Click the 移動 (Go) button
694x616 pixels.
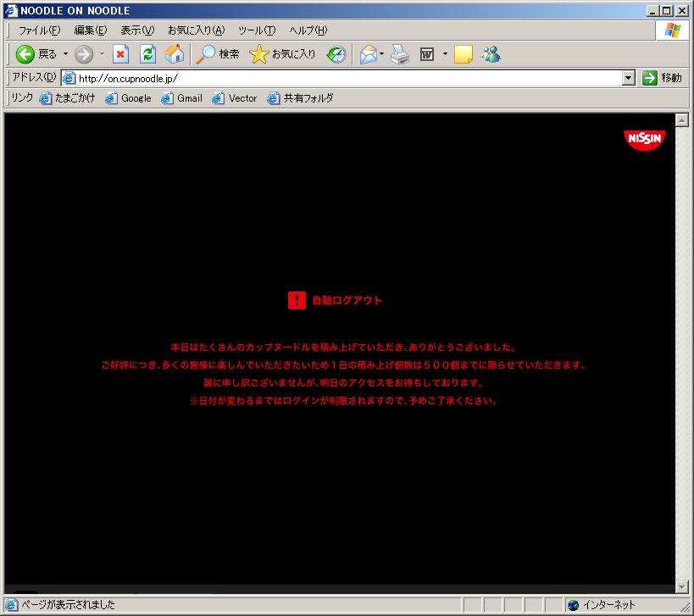(x=662, y=78)
